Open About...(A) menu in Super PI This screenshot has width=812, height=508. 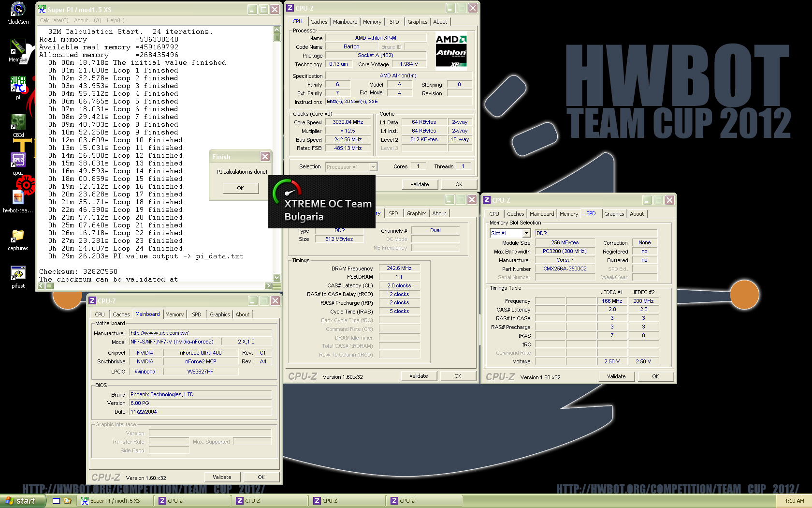click(x=87, y=20)
